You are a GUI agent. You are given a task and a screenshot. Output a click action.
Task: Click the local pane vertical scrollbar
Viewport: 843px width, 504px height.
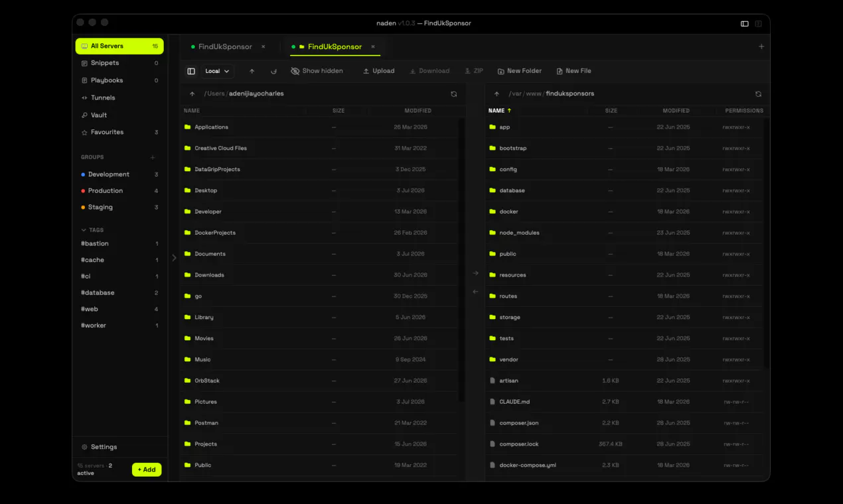[x=462, y=260]
